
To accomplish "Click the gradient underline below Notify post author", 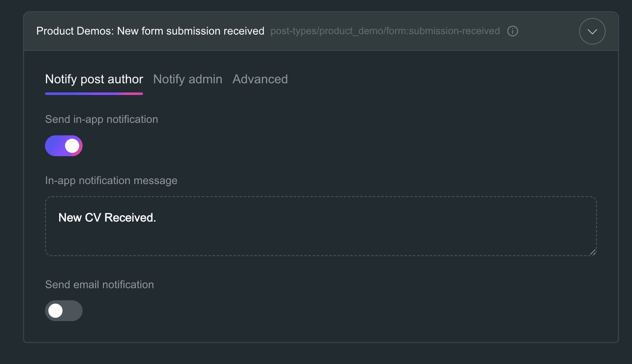I will coord(94,94).
